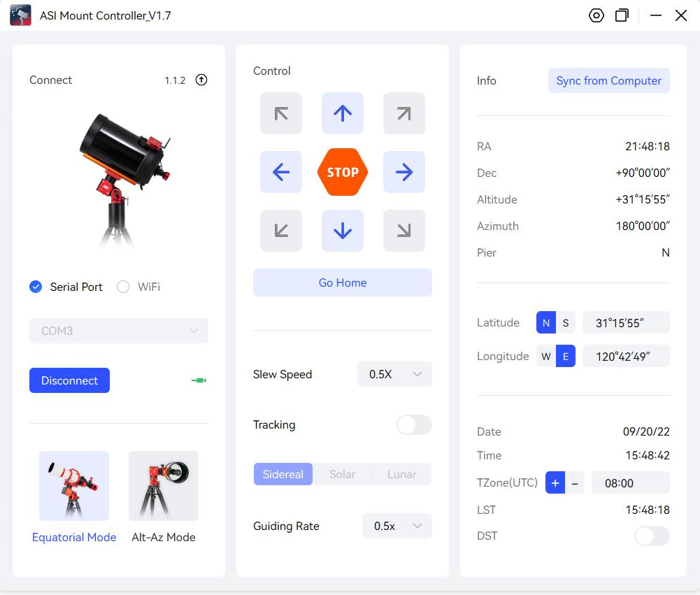Click the Date value 09/20/22

point(646,431)
